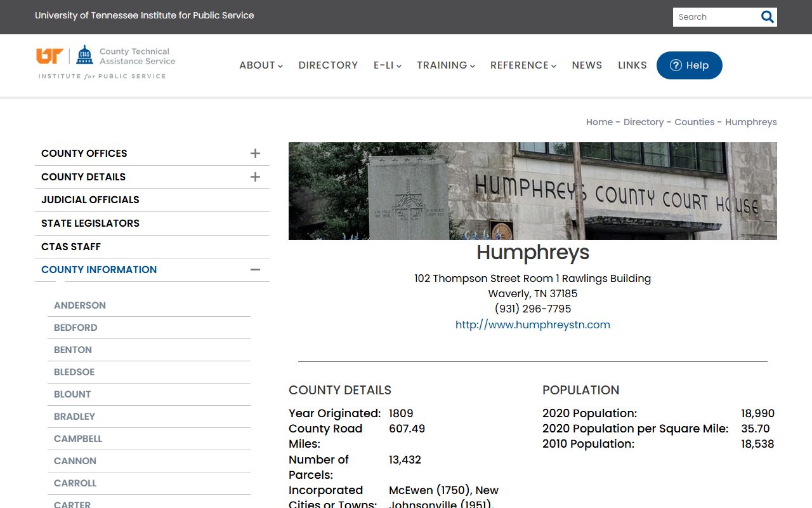Click the population density value 35.70
This screenshot has height=508, width=812.
tap(756, 429)
